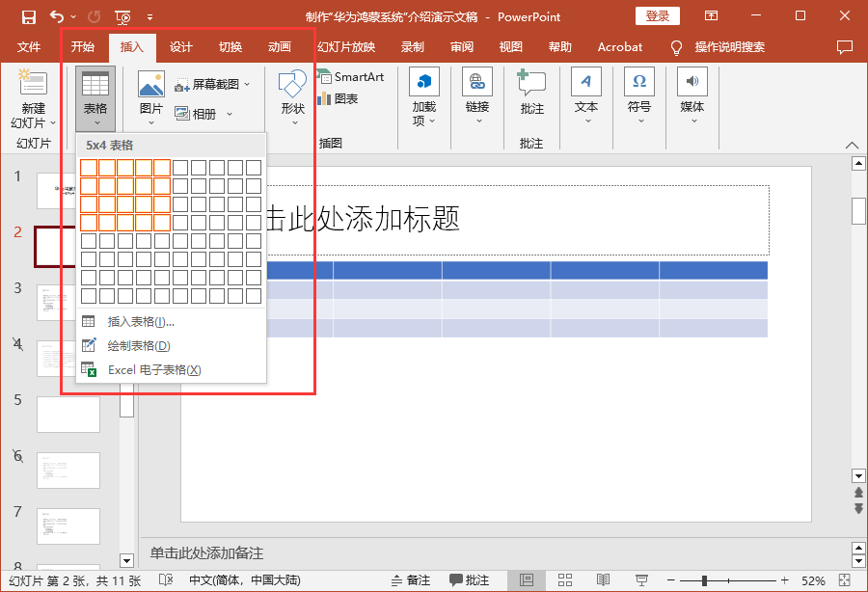Toggle the 批注 comments pane in status bar
Image resolution: width=868 pixels, height=592 pixels.
point(469,580)
